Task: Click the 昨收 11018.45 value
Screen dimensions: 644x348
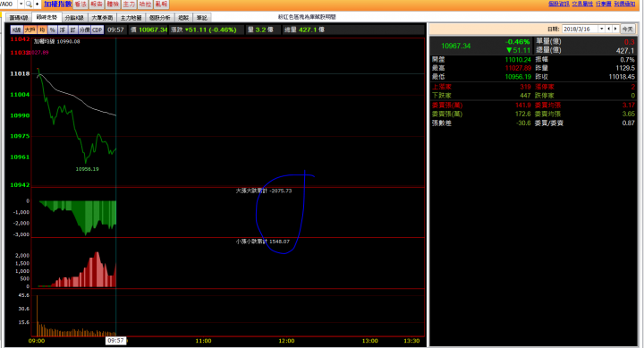Action: tap(622, 77)
